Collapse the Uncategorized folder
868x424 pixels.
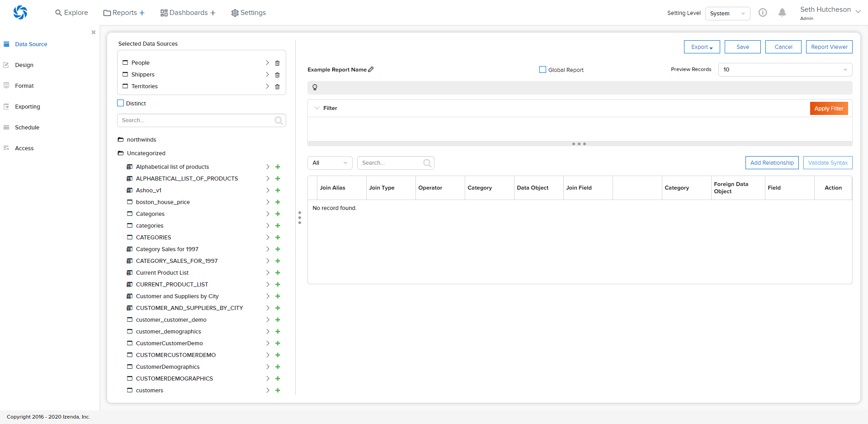[121, 153]
